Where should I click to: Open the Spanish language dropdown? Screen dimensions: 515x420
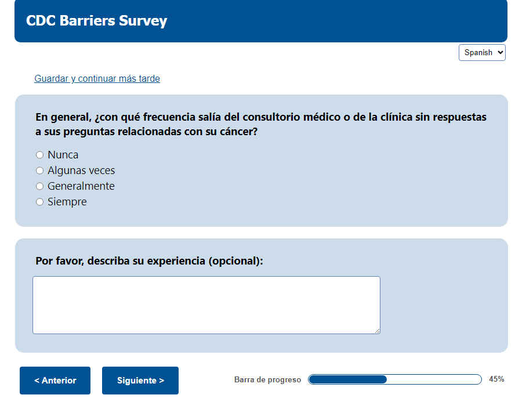click(481, 52)
